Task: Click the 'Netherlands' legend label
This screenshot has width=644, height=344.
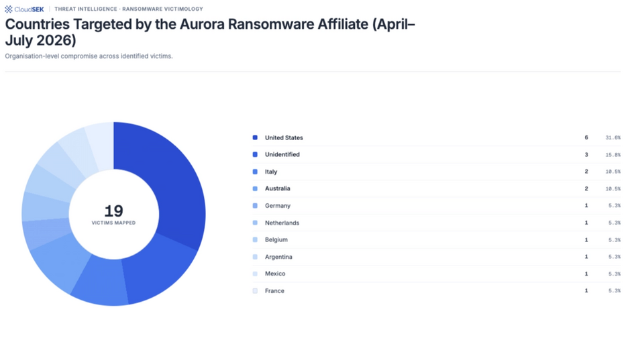Action: tap(282, 223)
